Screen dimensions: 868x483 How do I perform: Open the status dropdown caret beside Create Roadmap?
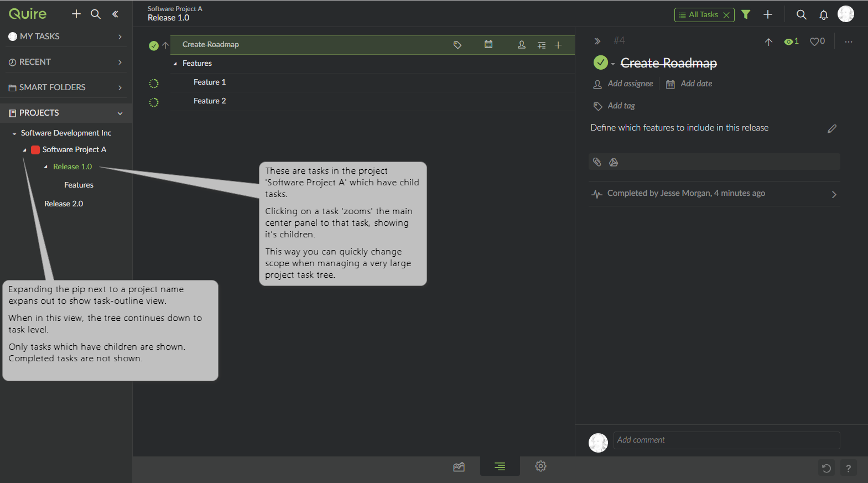pyautogui.click(x=613, y=64)
